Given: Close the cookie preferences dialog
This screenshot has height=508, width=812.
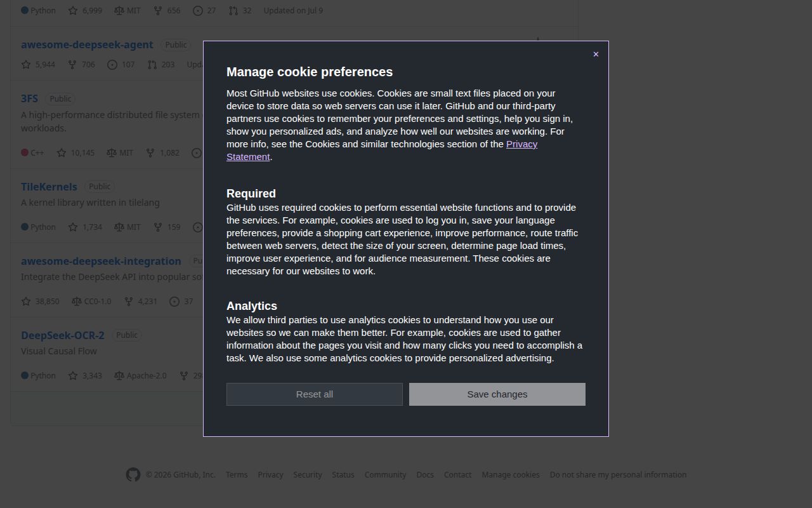Looking at the screenshot, I should coord(596,54).
